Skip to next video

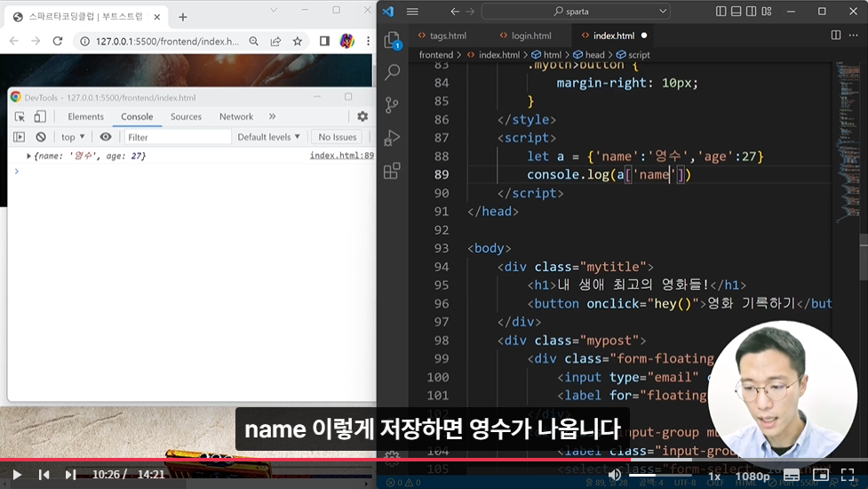[70, 475]
